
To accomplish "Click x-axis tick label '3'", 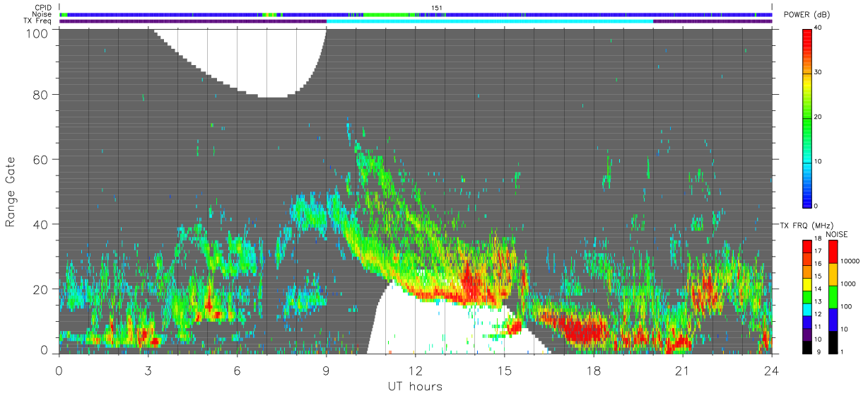I will click(x=148, y=370).
